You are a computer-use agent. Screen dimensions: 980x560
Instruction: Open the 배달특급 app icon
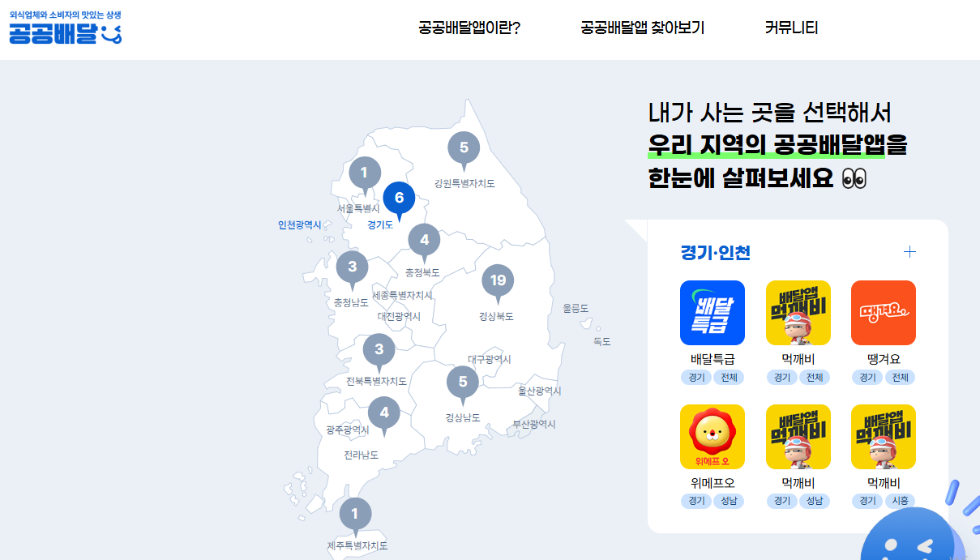point(713,313)
